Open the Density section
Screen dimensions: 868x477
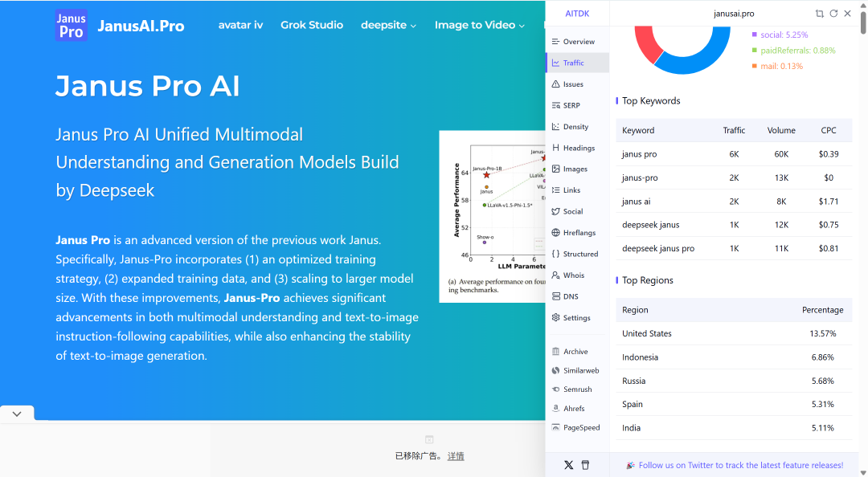pyautogui.click(x=577, y=127)
